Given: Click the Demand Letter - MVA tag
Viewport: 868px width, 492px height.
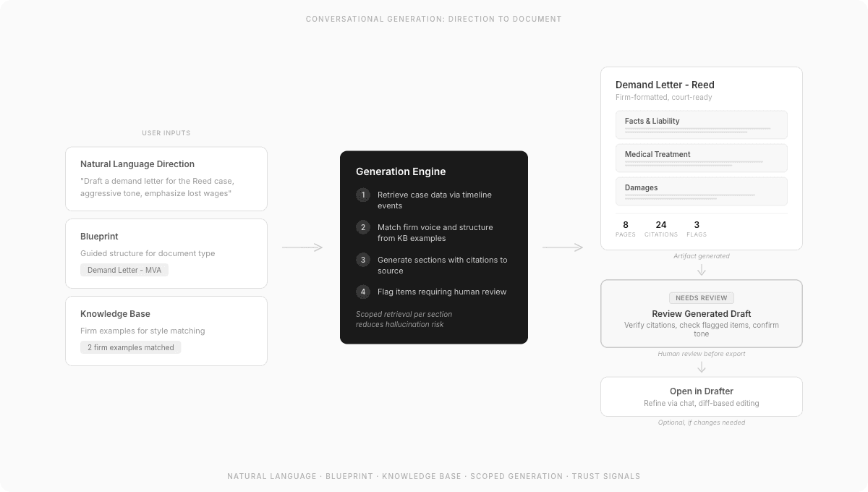Looking at the screenshot, I should 124,270.
